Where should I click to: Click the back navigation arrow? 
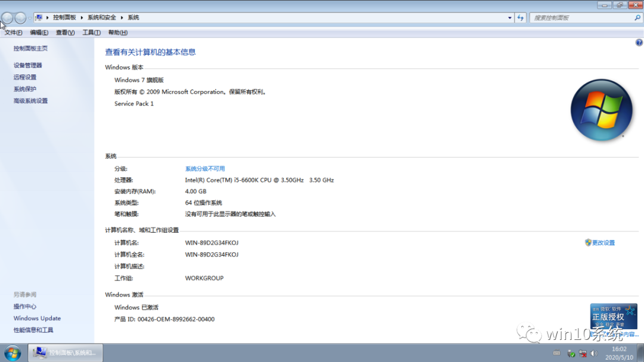[x=7, y=17]
